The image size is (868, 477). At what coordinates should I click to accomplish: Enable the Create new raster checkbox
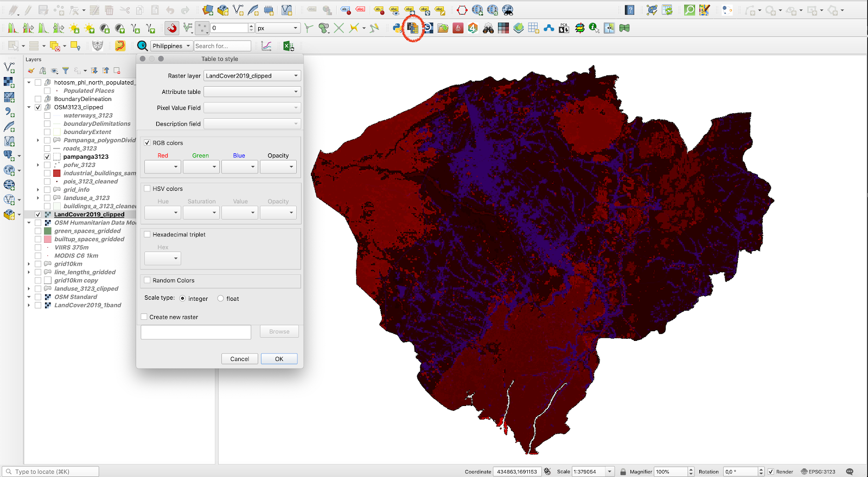click(x=144, y=317)
